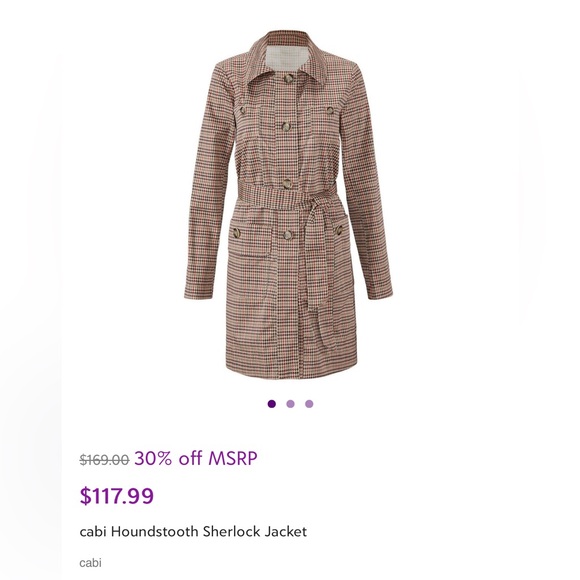Click the jacket's top collar button
Screen dimensions: 580x580
tap(289, 78)
